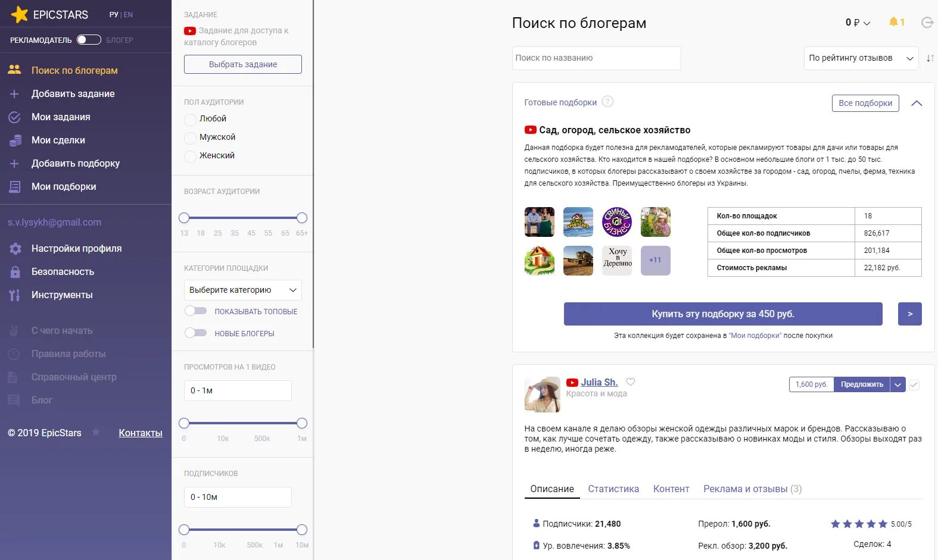This screenshot has height=560, width=938.
Task: Click the lock icon for Безопасность
Action: (15, 272)
